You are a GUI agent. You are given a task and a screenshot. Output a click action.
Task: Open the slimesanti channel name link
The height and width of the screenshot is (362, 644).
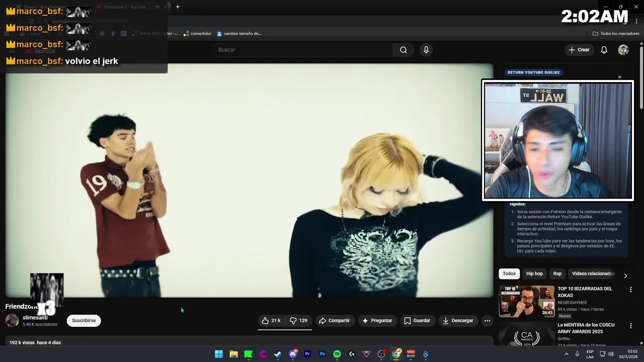(35, 318)
